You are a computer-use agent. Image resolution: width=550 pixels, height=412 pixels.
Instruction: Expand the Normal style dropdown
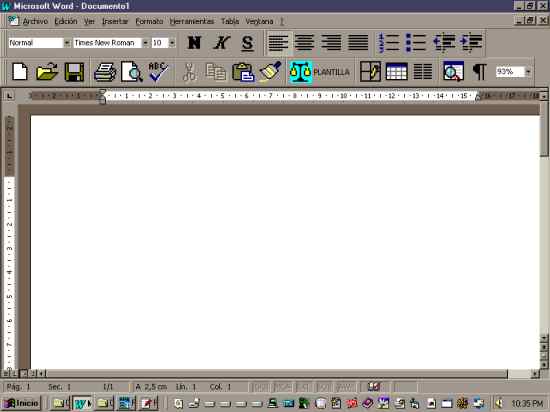click(67, 43)
